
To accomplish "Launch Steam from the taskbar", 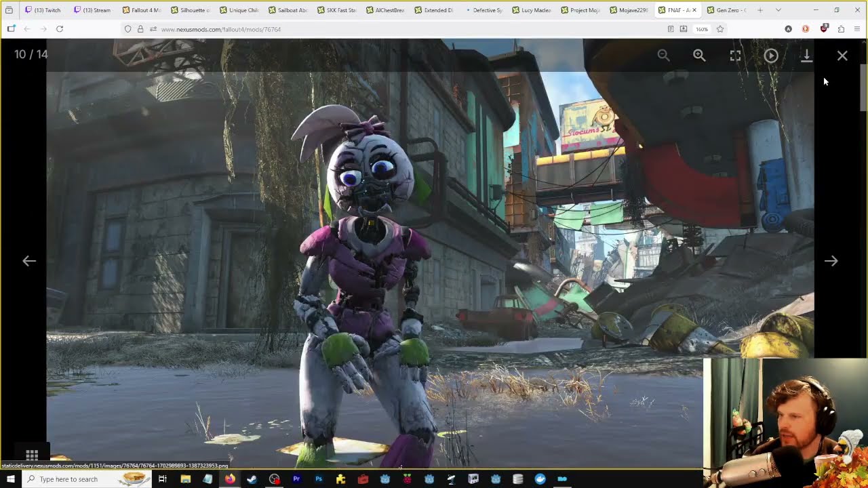I will [x=252, y=479].
